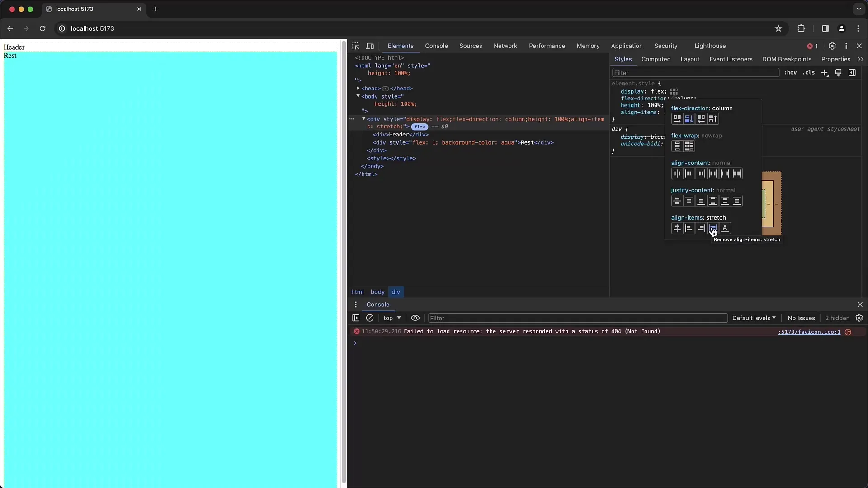Open flexbox editor icon next to display flex

pos(674,92)
